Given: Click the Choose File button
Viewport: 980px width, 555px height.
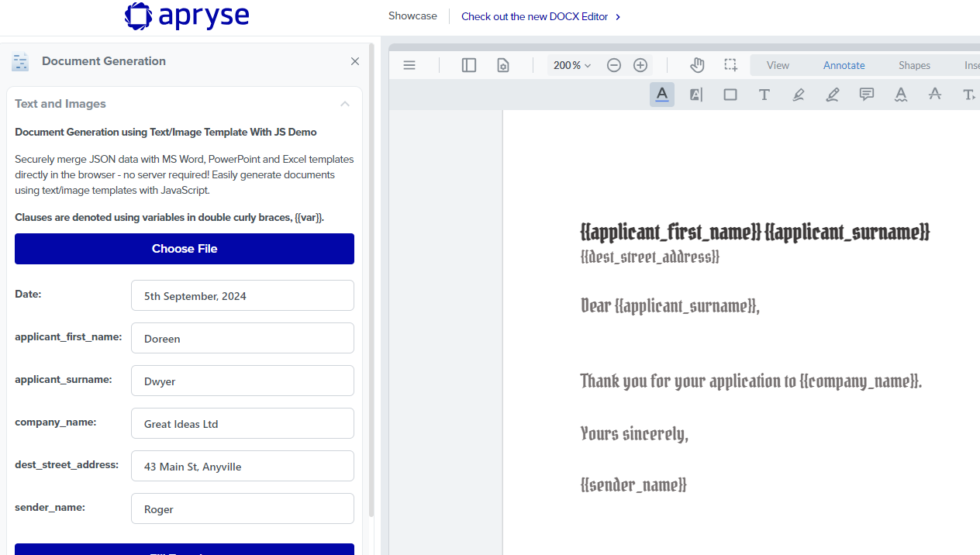Looking at the screenshot, I should point(184,249).
